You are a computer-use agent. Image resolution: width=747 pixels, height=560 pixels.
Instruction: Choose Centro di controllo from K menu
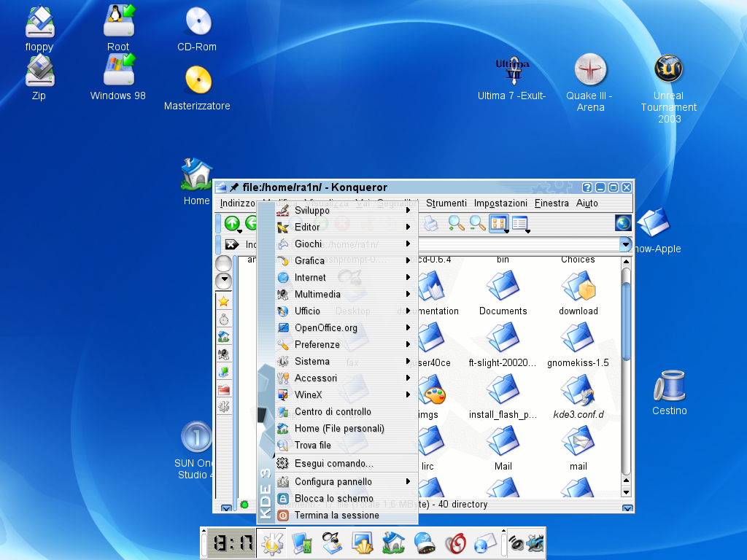tap(347, 411)
